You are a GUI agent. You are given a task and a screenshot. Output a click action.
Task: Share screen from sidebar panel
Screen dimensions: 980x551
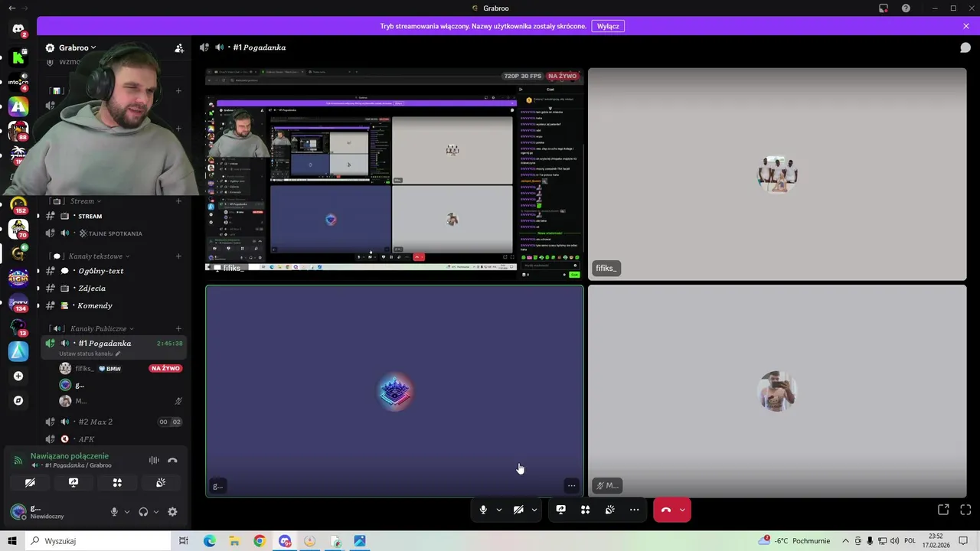coord(73,483)
